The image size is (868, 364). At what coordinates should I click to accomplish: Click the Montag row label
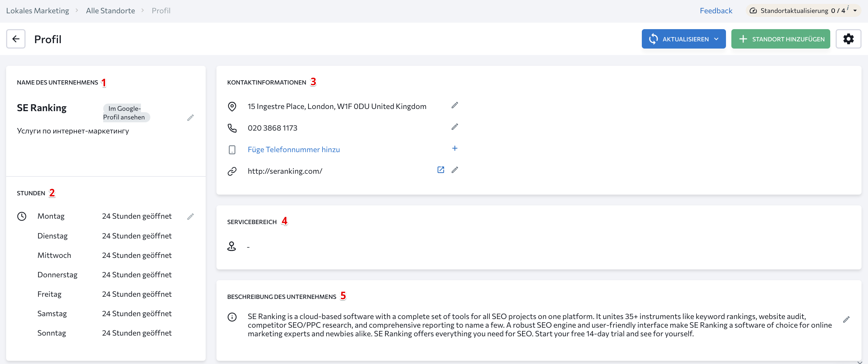pyautogui.click(x=51, y=216)
